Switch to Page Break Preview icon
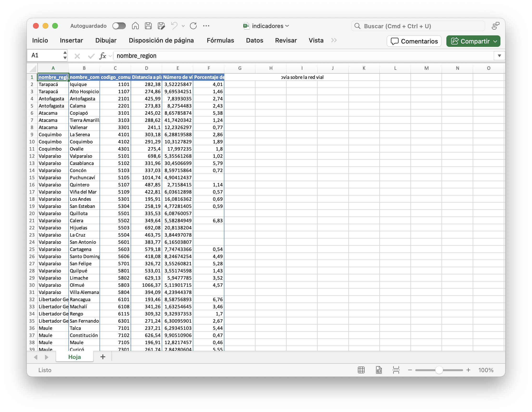Viewport: 532px width, 412px height. click(x=396, y=370)
